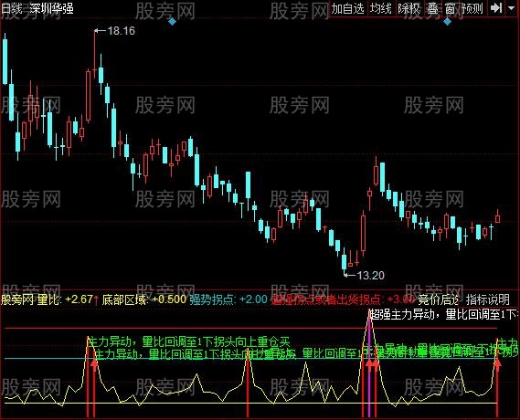Viewport: 520px width, 420px height.
Task: Click the blue diamond marker below 预测
Action: coord(448,22)
